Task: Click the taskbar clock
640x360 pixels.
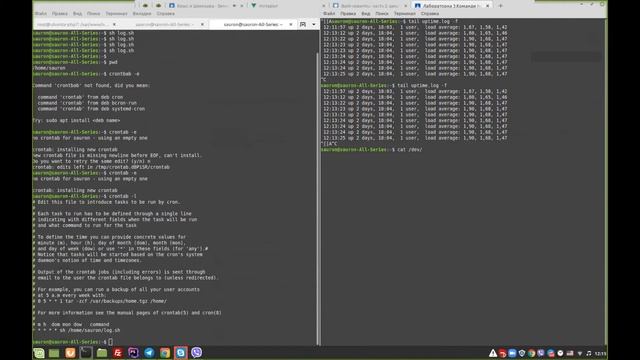Action: (x=600, y=353)
